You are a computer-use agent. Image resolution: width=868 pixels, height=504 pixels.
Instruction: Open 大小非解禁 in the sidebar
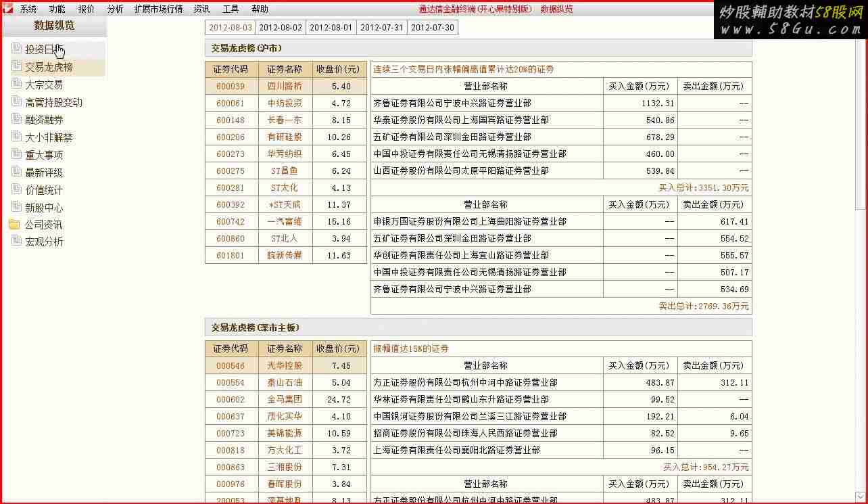[49, 137]
